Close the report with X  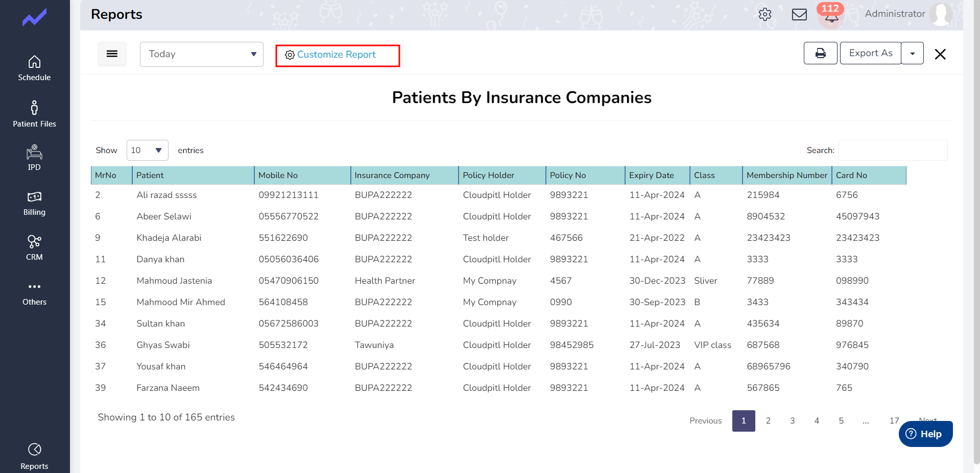pyautogui.click(x=940, y=54)
